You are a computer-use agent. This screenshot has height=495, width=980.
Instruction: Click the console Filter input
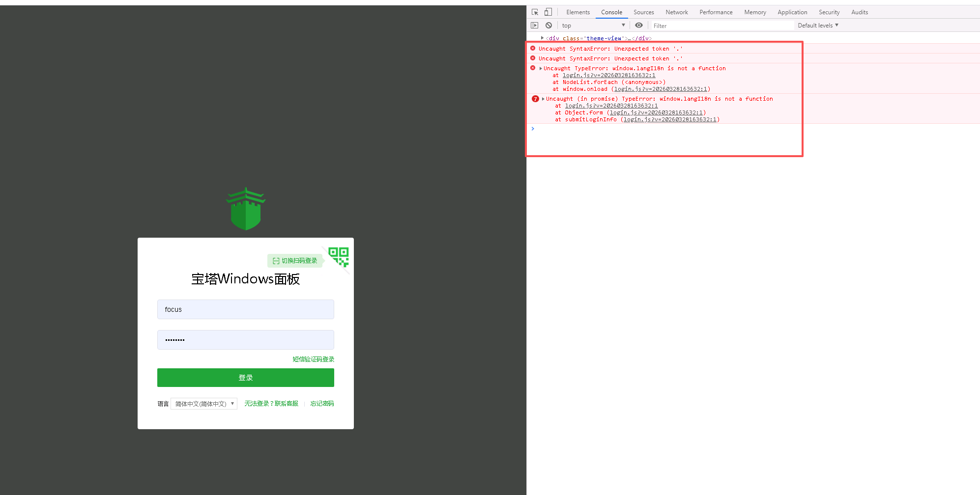tap(721, 26)
